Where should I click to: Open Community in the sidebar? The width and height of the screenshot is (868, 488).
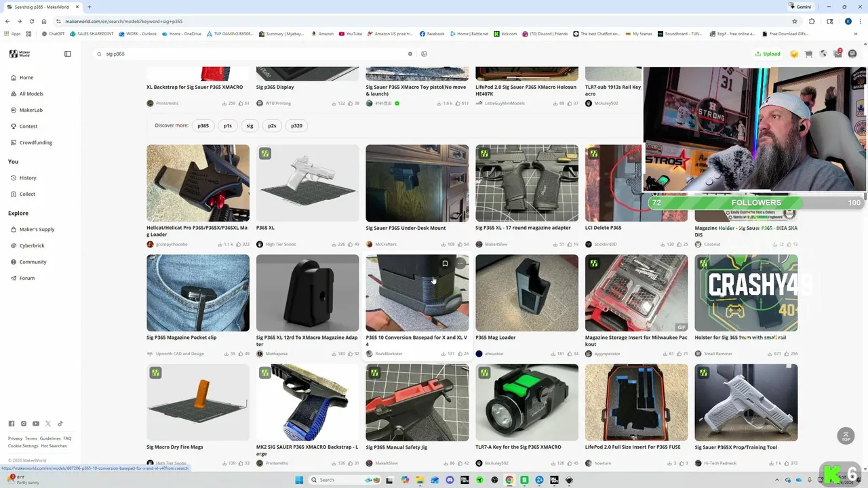click(33, 262)
